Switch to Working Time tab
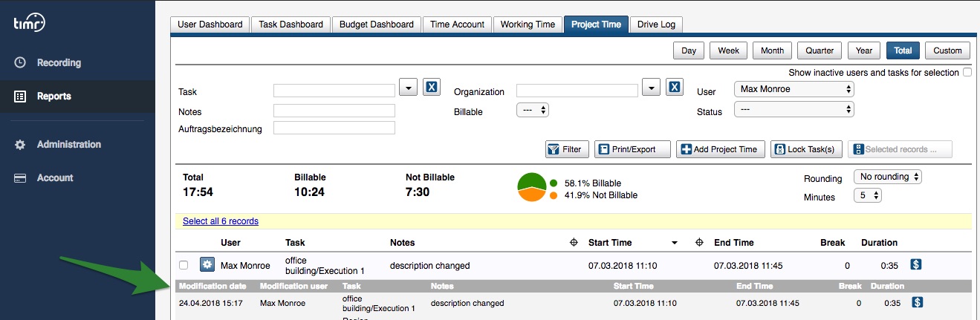980x320 pixels. (x=528, y=25)
